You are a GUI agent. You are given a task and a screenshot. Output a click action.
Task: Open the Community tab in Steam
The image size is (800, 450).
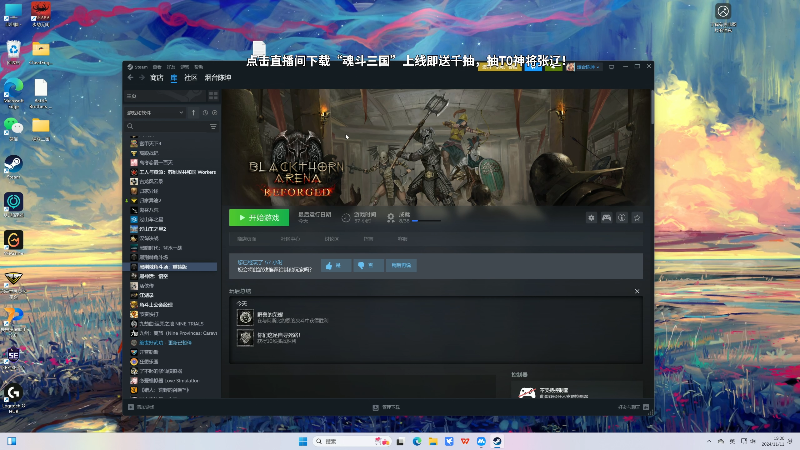tap(191, 78)
